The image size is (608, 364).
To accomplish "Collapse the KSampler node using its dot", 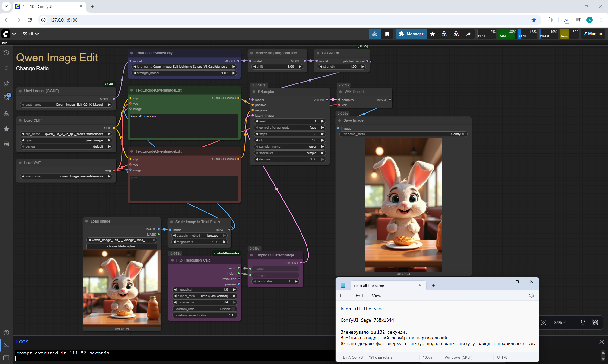I will [x=254, y=92].
